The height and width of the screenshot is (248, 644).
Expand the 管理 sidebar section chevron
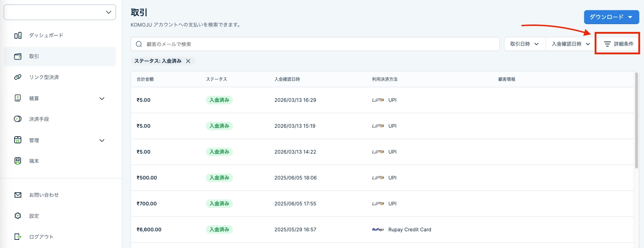click(102, 140)
